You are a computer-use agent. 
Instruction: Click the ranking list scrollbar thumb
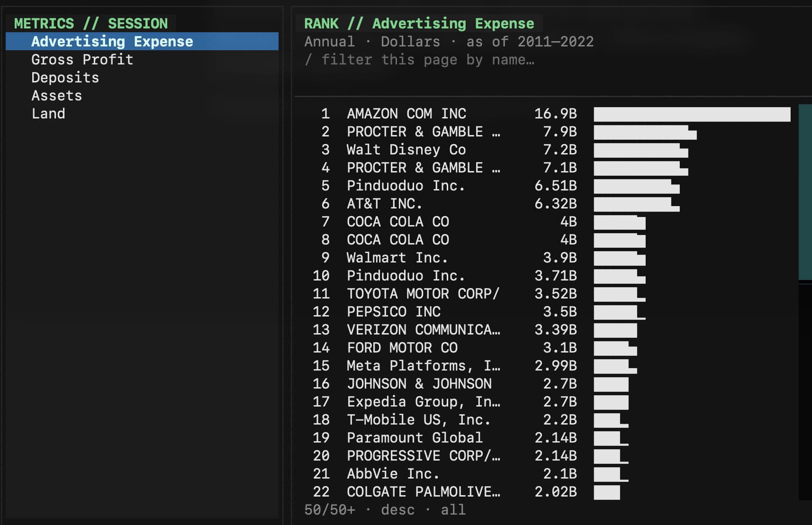click(805, 192)
